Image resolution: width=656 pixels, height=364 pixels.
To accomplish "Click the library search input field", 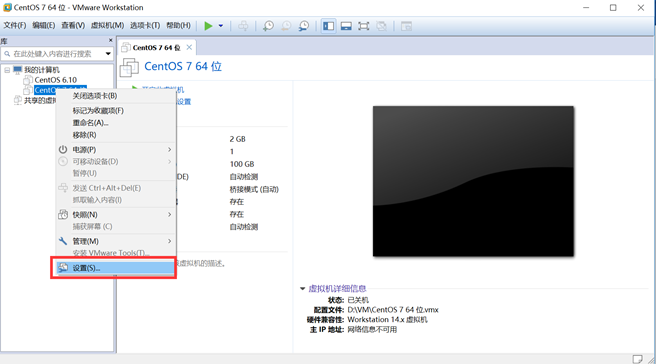I will 52,54.
